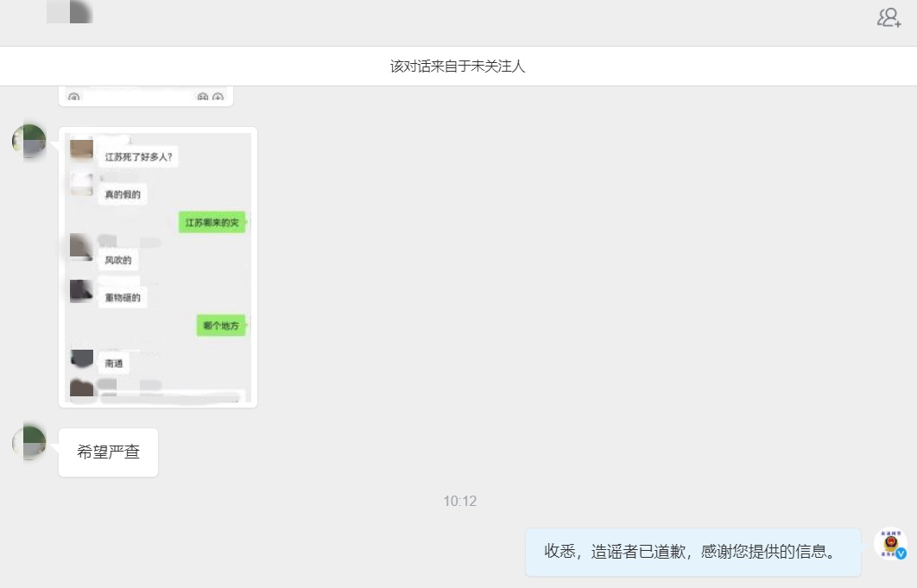The height and width of the screenshot is (588, 917).
Task: Click '重物砸的' message in shared screenshot
Action: tap(123, 298)
